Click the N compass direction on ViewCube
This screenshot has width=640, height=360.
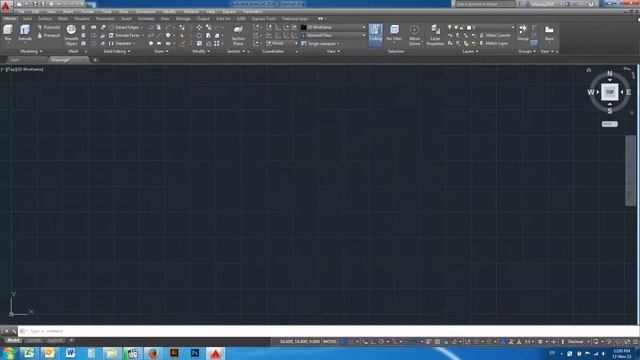tap(609, 73)
